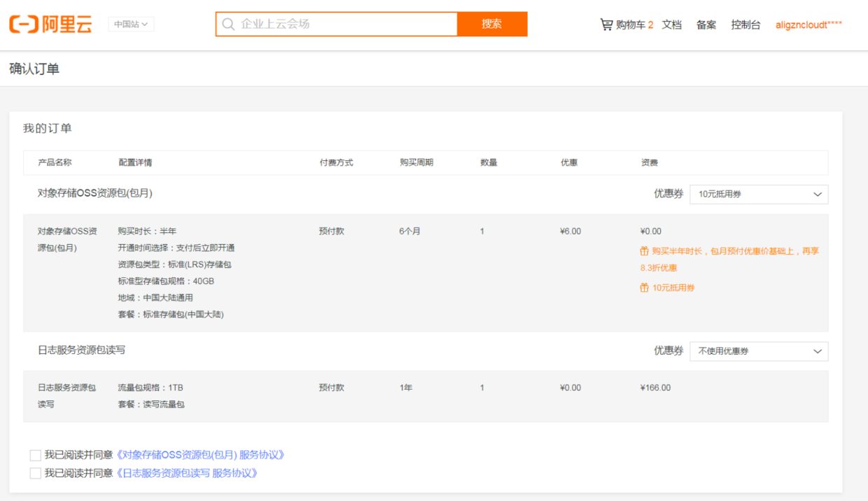Click the Alibaba Cloud logo
This screenshot has width=868, height=501.
pos(50,22)
